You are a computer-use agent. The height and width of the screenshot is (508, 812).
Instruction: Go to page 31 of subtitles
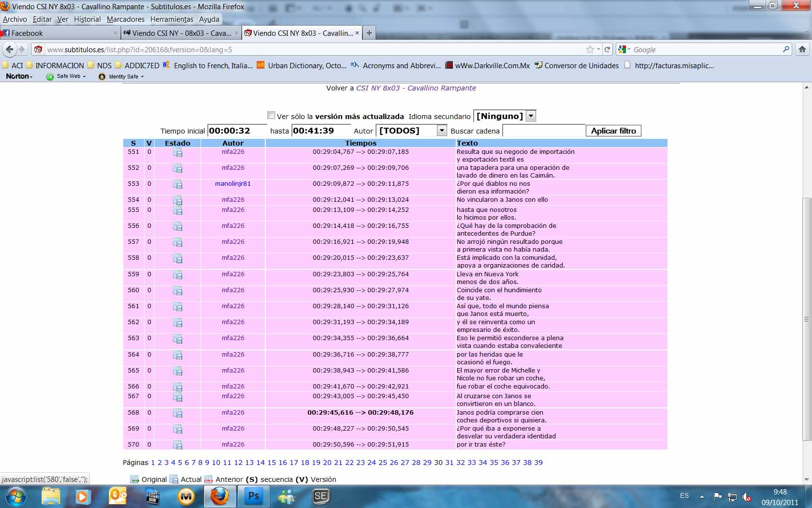point(449,463)
